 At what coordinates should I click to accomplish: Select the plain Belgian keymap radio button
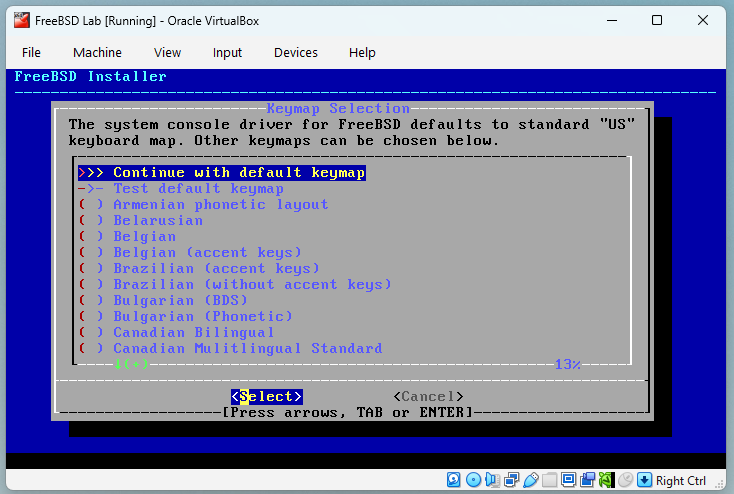(x=91, y=236)
